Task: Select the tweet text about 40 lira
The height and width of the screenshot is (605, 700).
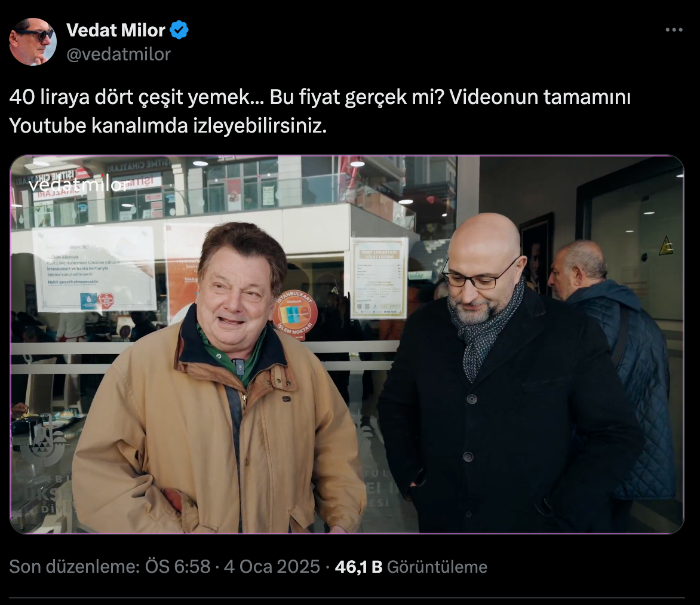Action: (320, 111)
